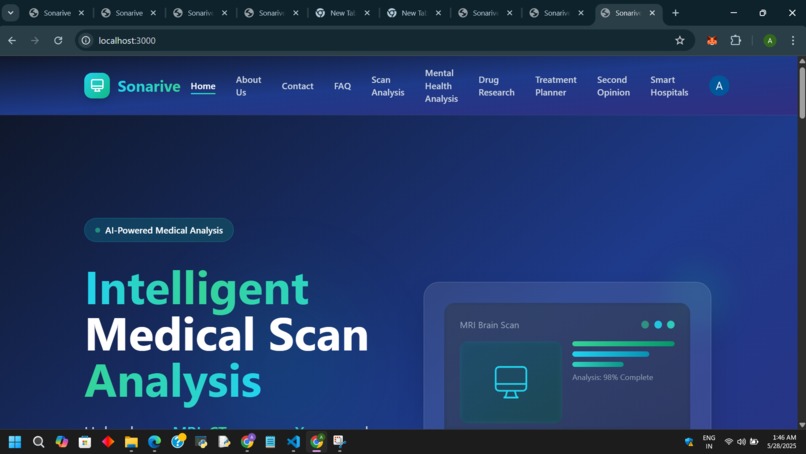Click the ENG IN language indicator
806x454 pixels.
point(709,442)
